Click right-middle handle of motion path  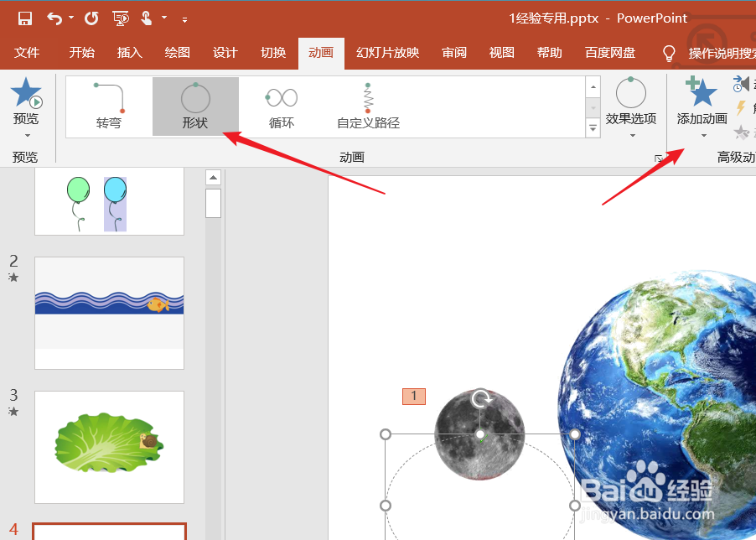pos(575,506)
